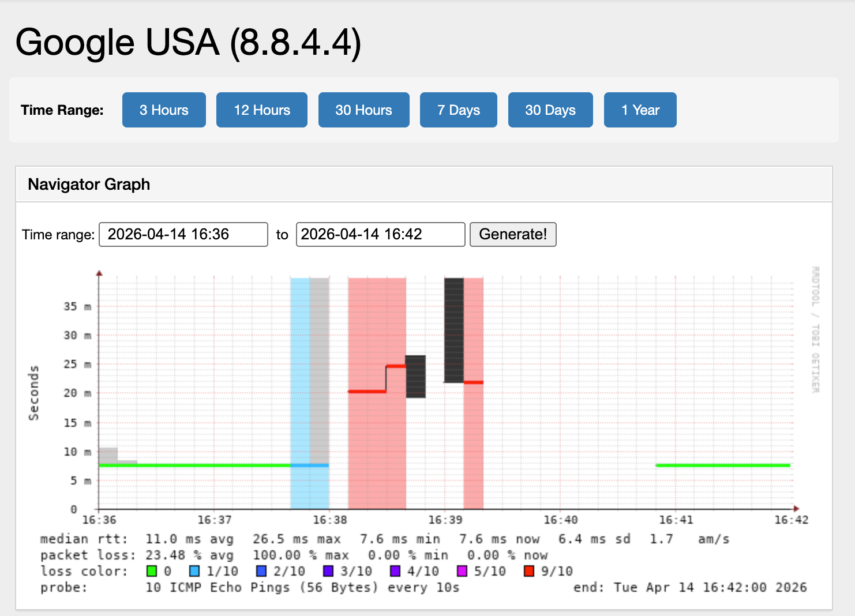
Task: Click the red 9/10 loss swatch
Action: pyautogui.click(x=528, y=571)
